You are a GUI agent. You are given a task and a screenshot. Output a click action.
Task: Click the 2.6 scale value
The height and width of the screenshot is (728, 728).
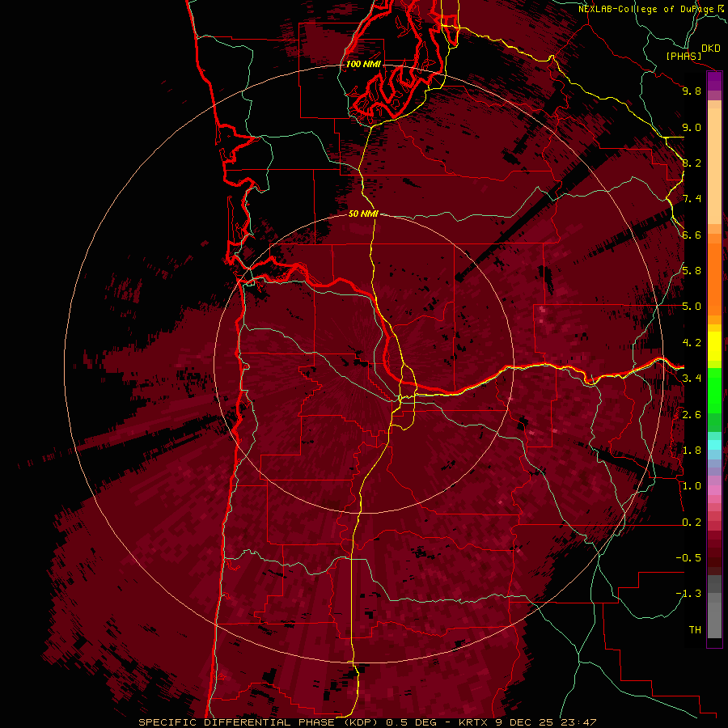[692, 415]
